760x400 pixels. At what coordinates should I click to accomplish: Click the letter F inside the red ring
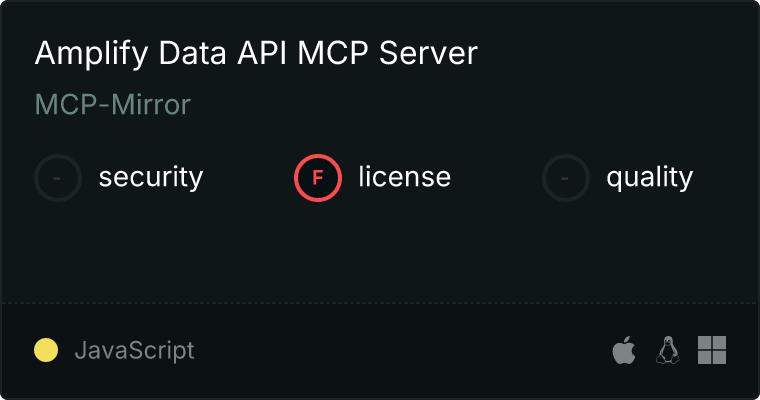click(x=318, y=178)
